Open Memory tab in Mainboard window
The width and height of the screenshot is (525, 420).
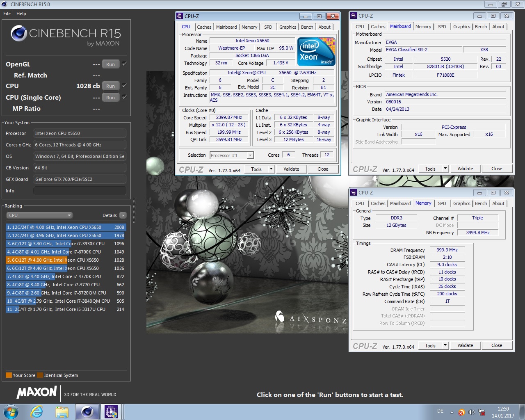click(x=423, y=27)
